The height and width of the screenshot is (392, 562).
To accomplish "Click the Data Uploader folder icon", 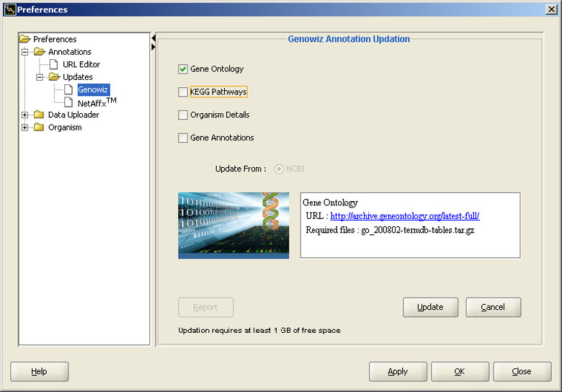I will (39, 115).
